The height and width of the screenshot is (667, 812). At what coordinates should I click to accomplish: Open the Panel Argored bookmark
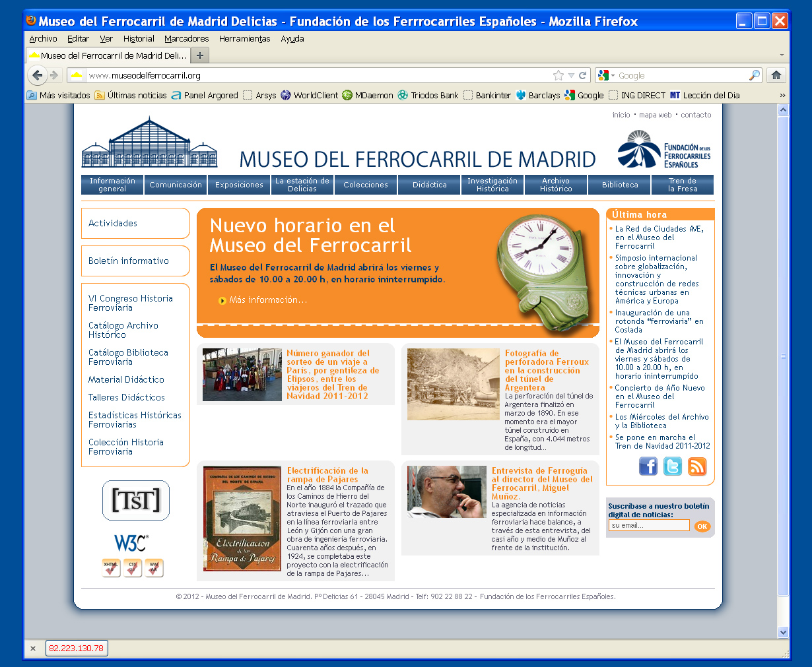205,95
